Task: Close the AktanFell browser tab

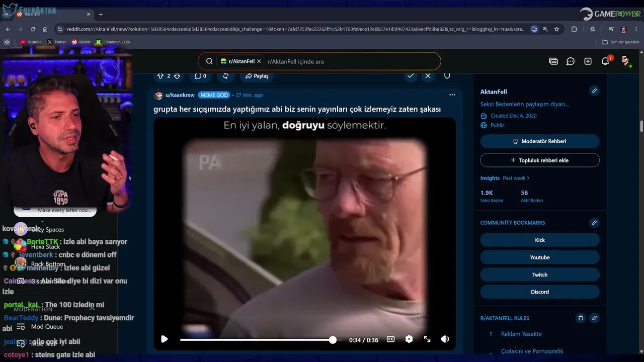Action: click(88, 14)
